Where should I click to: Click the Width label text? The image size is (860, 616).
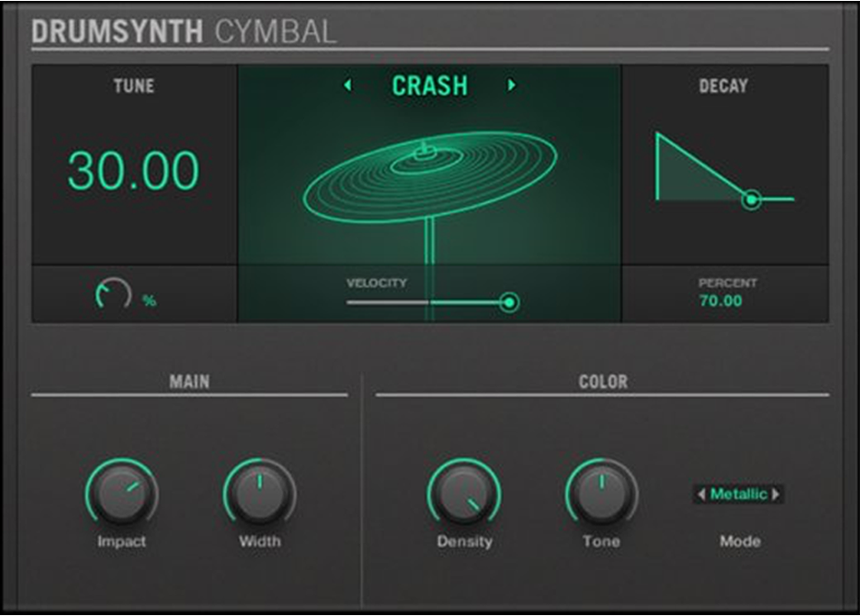click(x=260, y=542)
